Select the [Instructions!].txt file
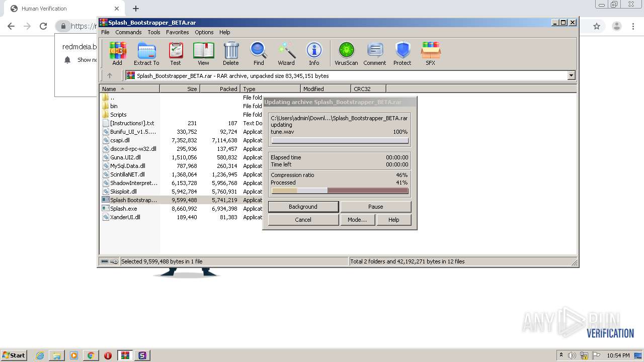Image resolution: width=644 pixels, height=362 pixels. [132, 123]
